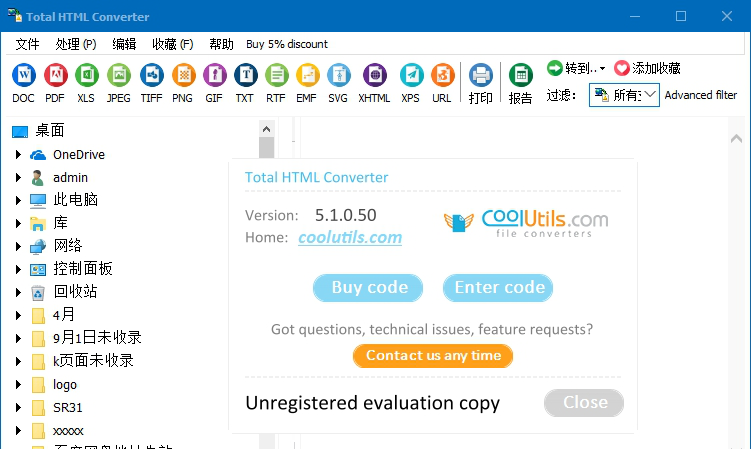Select EMF conversion icon

click(x=307, y=75)
